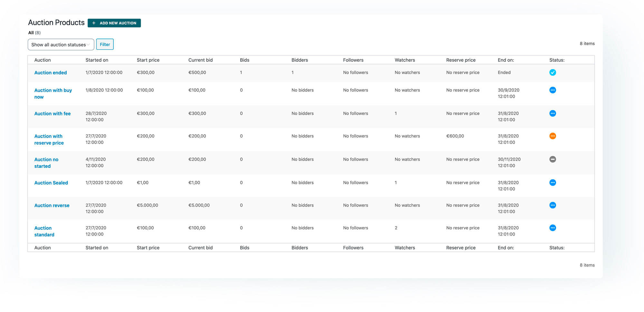Screen dimensions: 644x312
Task: Click the bottom Status: footer header
Action: pos(557,248)
